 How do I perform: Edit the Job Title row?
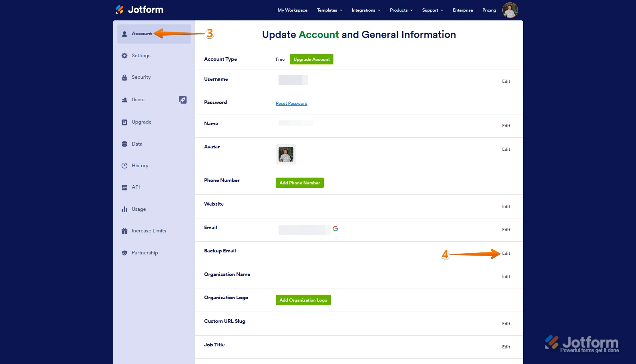click(x=506, y=347)
